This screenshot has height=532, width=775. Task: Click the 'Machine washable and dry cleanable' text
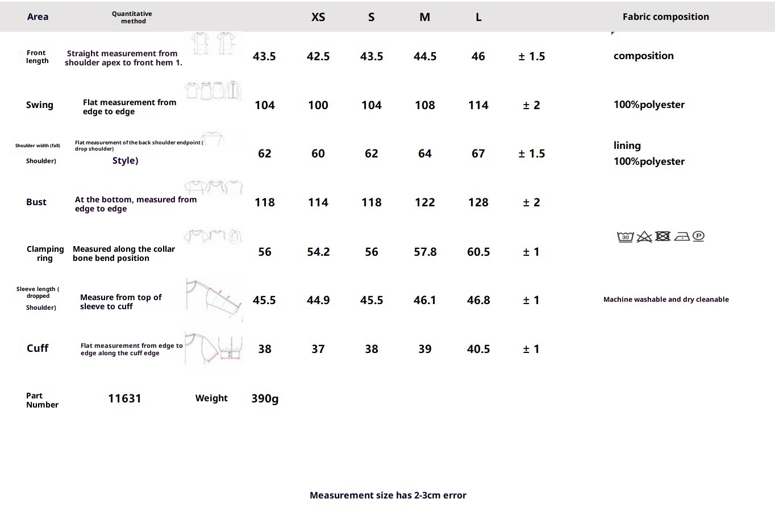[x=666, y=300]
